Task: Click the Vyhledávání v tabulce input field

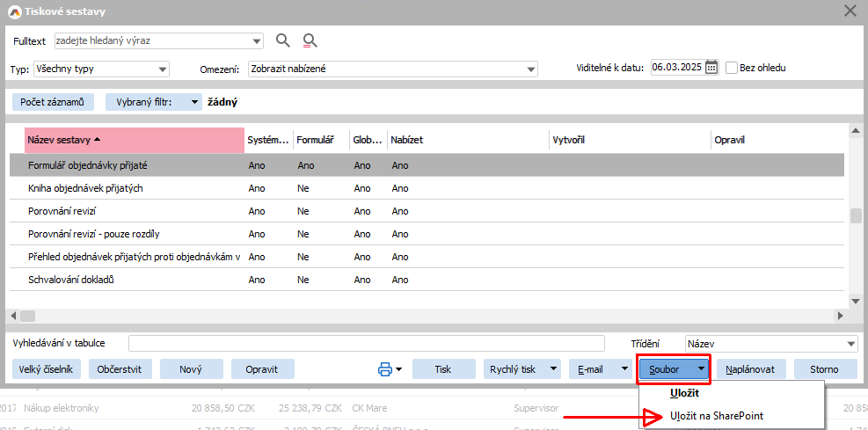Action: point(366,344)
